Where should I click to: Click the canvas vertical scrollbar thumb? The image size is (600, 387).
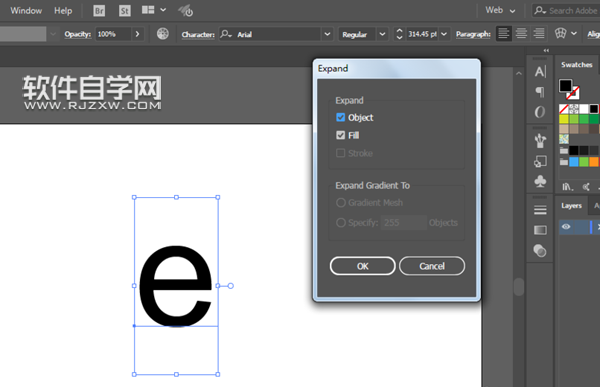click(519, 287)
